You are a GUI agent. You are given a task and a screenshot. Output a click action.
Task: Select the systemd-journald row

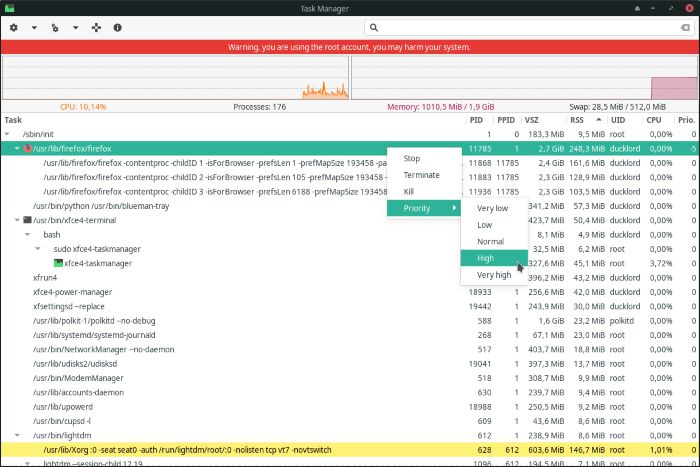[x=350, y=335]
